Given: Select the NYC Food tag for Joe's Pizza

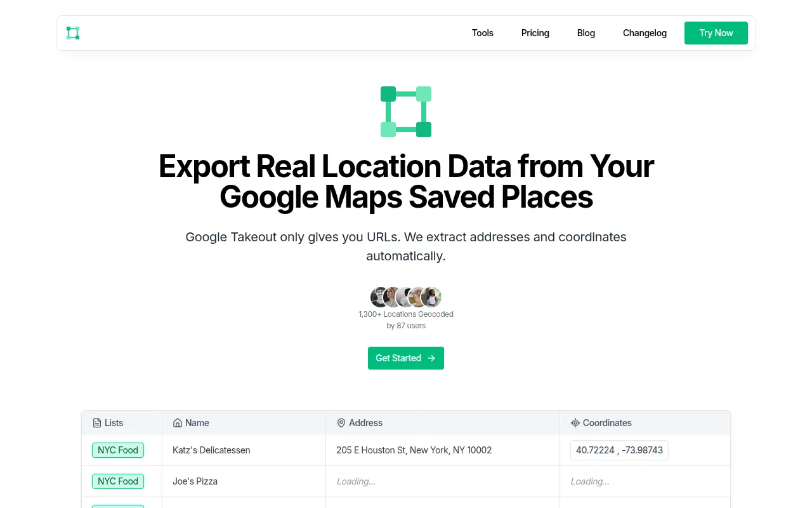Looking at the screenshot, I should point(118,481).
